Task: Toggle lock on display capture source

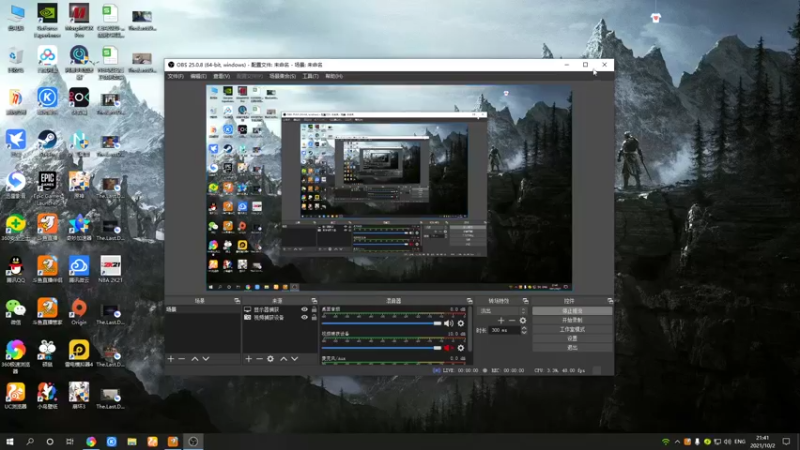Action: [x=314, y=310]
